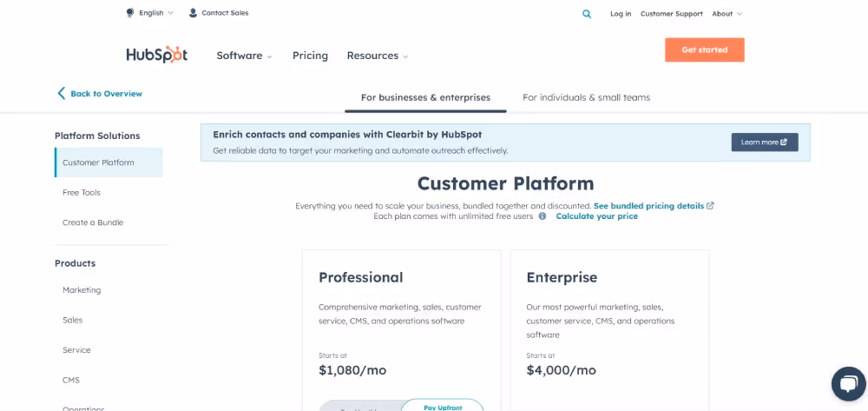Click the Back to Overview arrow icon

[62, 93]
